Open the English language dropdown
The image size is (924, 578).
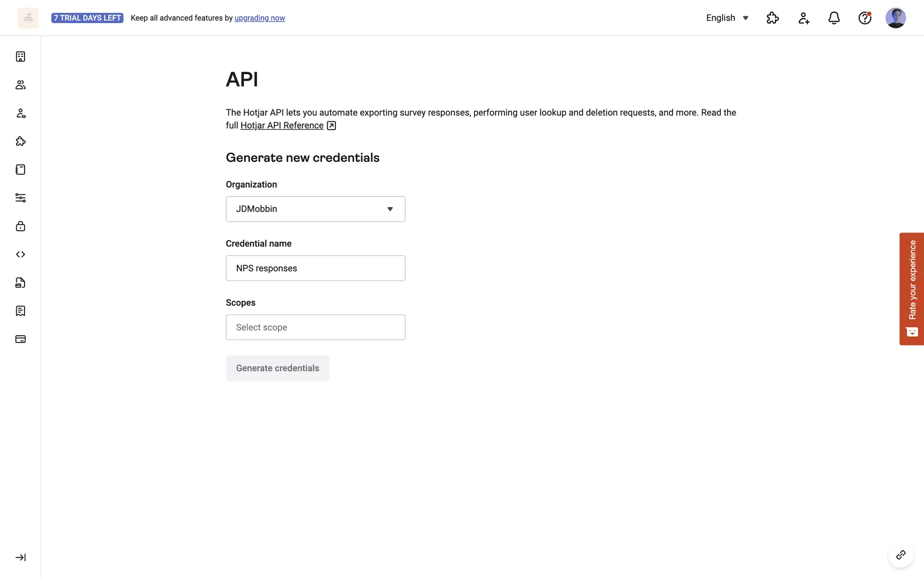tap(727, 18)
